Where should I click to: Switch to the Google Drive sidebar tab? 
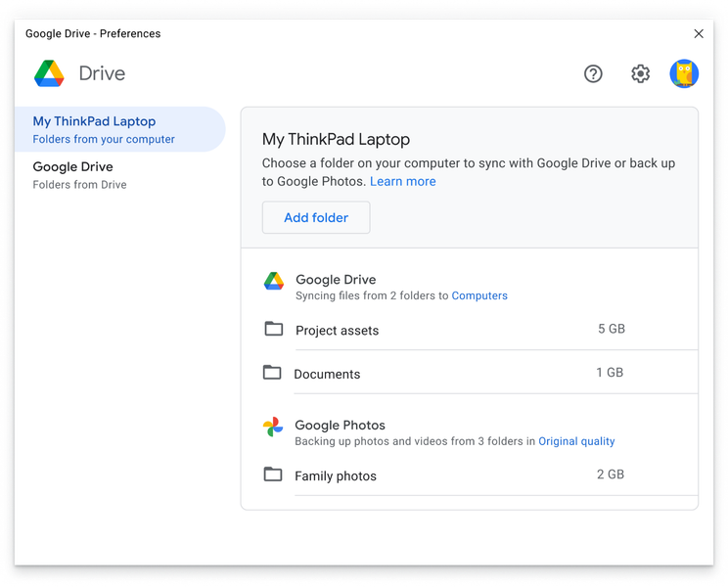(x=119, y=175)
